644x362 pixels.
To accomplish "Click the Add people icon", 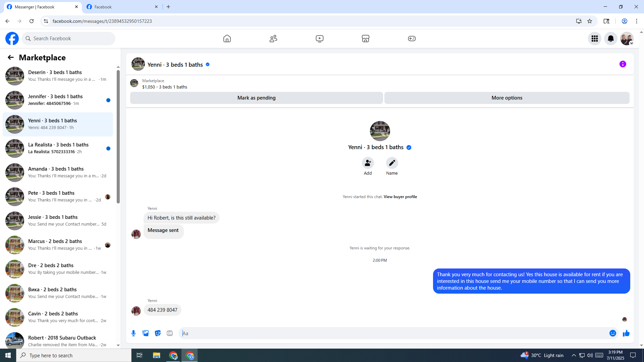I will tap(368, 163).
